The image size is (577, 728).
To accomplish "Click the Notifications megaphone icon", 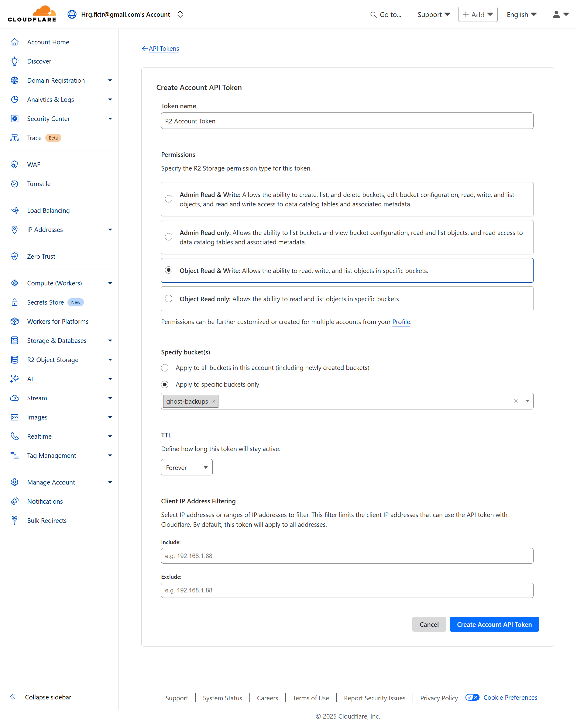I will coord(15,501).
